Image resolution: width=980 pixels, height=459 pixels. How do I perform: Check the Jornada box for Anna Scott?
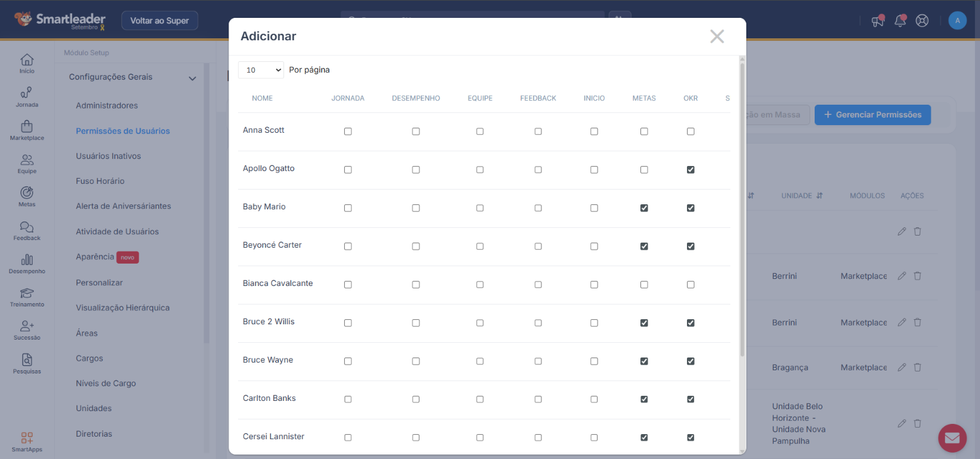coord(348,132)
